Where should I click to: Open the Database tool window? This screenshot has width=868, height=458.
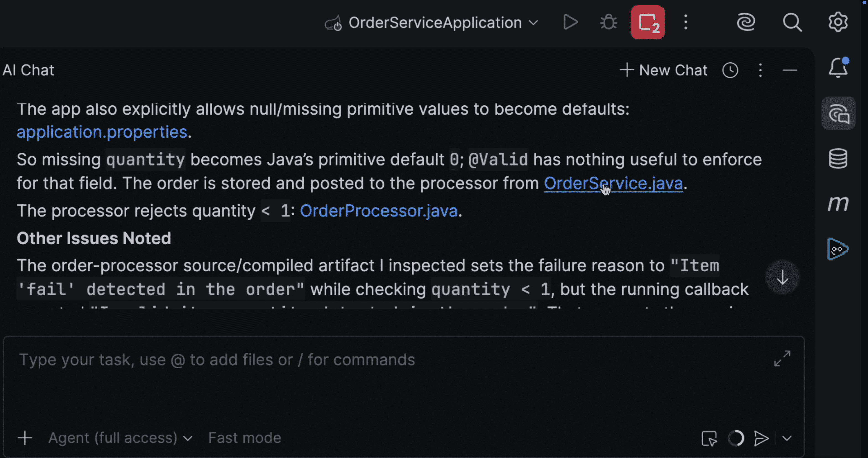click(x=838, y=158)
